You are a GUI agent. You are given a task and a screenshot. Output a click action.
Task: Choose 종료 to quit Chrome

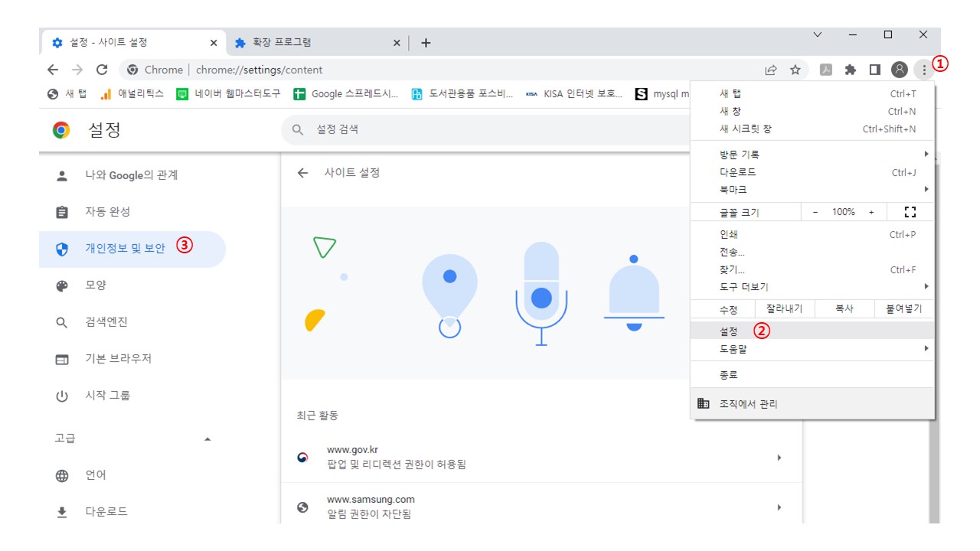click(x=812, y=375)
